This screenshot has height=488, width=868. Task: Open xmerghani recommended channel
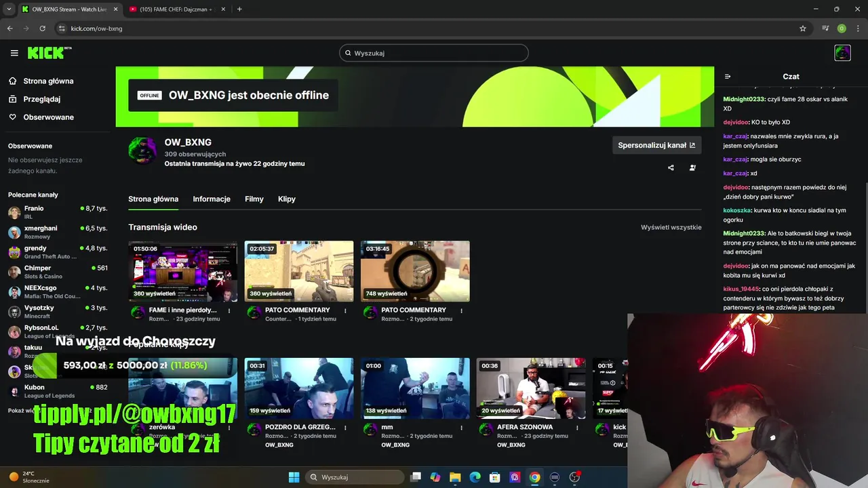coord(58,232)
